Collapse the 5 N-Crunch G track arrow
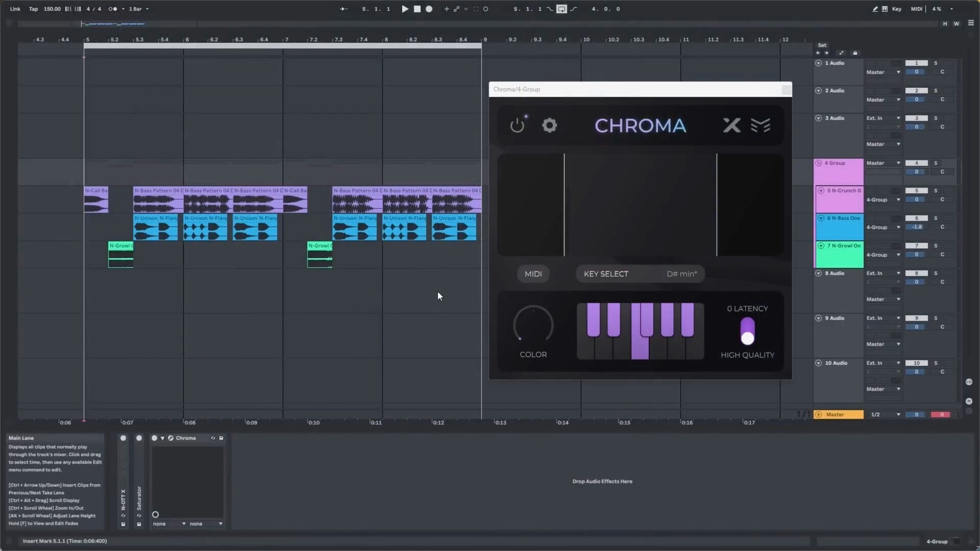The width and height of the screenshot is (980, 551). point(821,191)
